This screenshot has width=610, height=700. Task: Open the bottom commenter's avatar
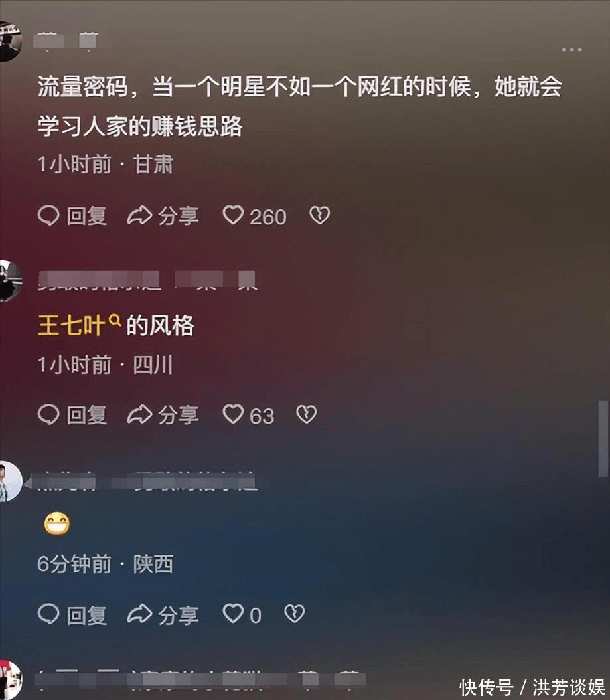click(x=11, y=680)
